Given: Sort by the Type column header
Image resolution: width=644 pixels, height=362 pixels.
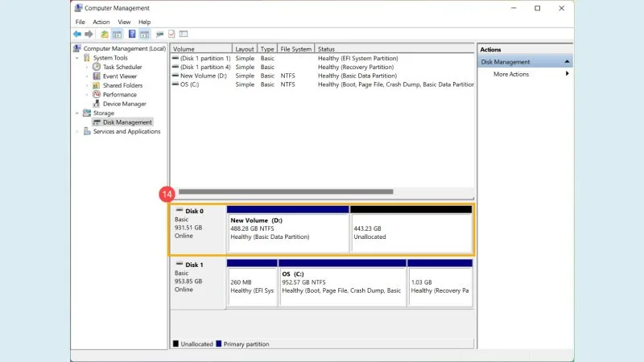Looking at the screenshot, I should [x=267, y=49].
